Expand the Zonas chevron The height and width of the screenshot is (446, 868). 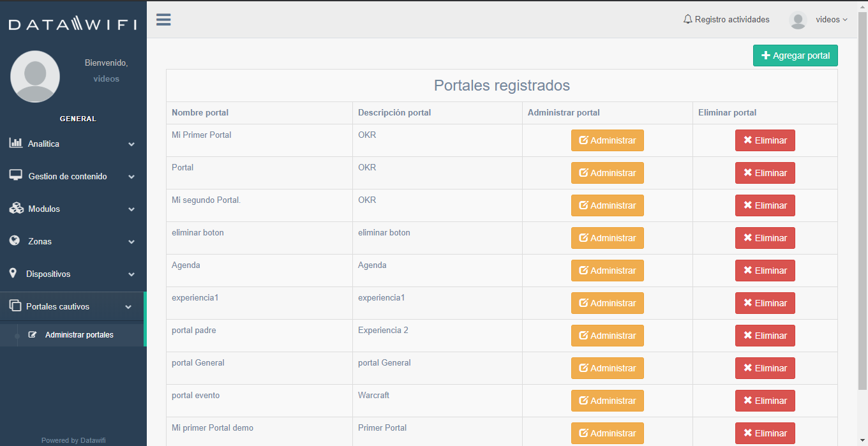(x=131, y=242)
